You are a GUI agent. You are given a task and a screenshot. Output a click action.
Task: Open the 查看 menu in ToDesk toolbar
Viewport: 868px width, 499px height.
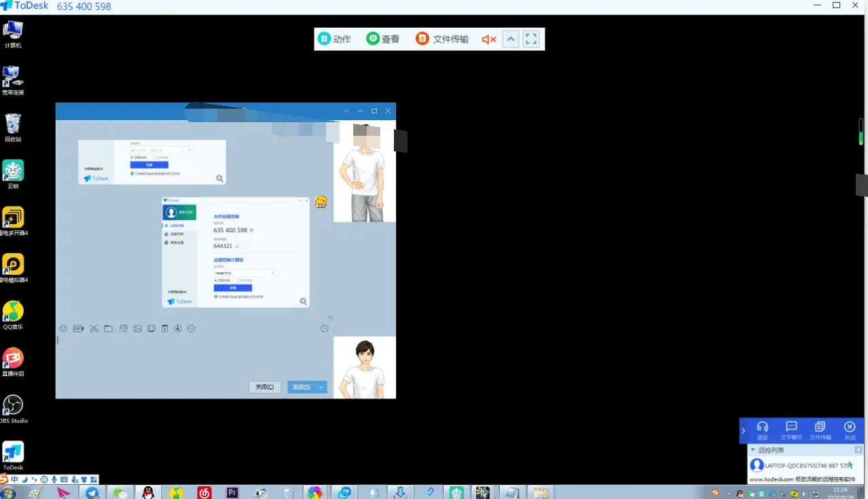pyautogui.click(x=383, y=39)
